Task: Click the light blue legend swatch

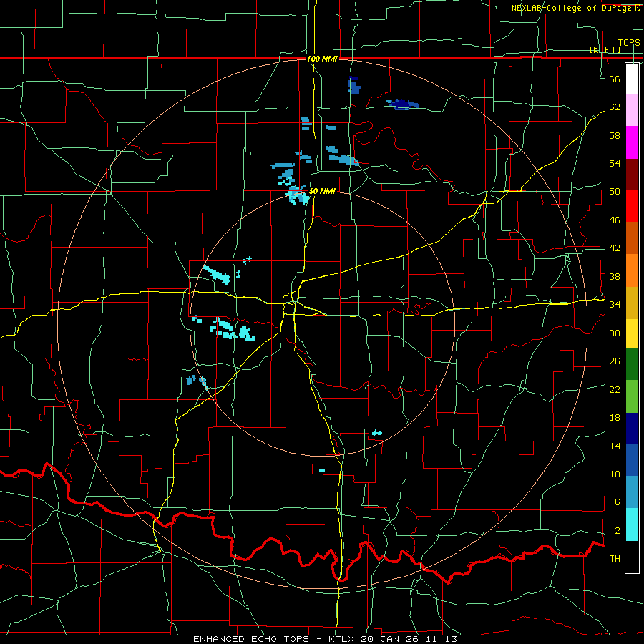Action: (632, 493)
